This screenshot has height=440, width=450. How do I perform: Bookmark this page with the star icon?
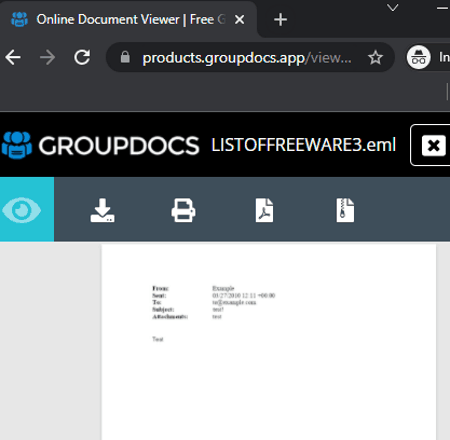375,57
